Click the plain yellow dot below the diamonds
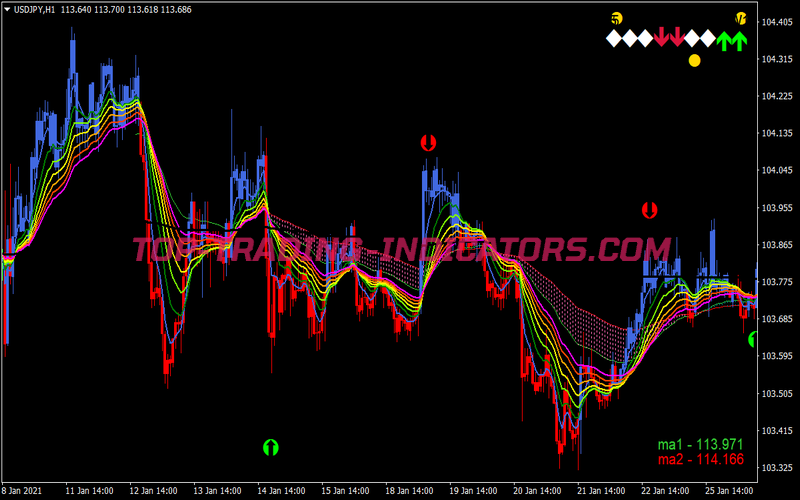The height and width of the screenshot is (500, 800). click(694, 61)
